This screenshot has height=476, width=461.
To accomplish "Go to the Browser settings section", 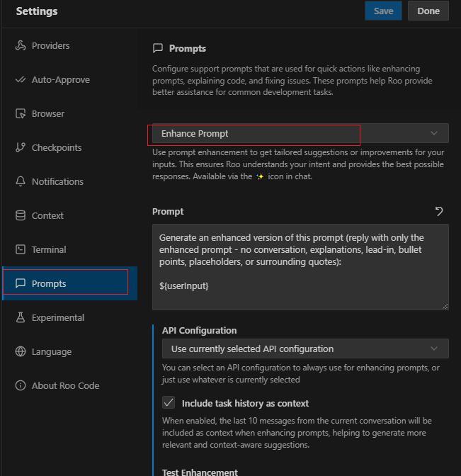I will (69, 113).
